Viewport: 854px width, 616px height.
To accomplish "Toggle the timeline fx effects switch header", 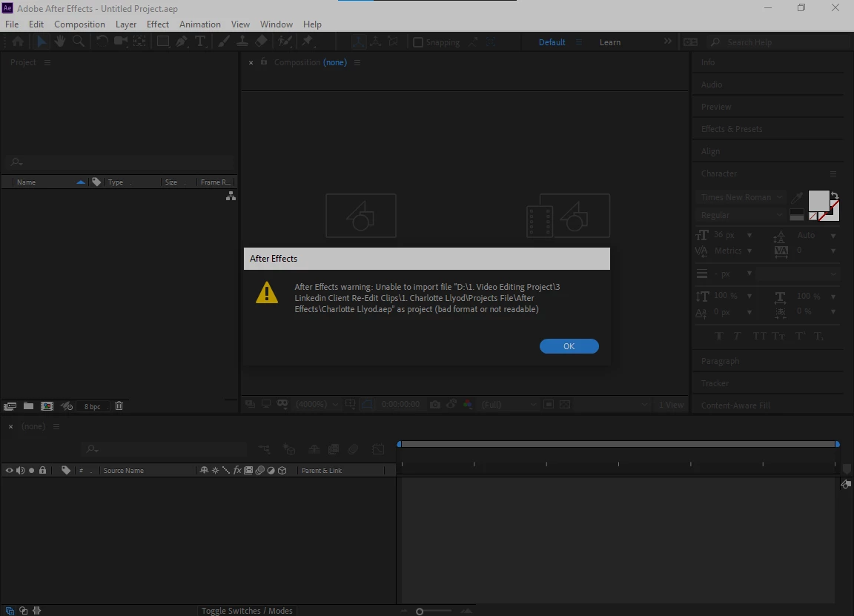I will point(237,470).
